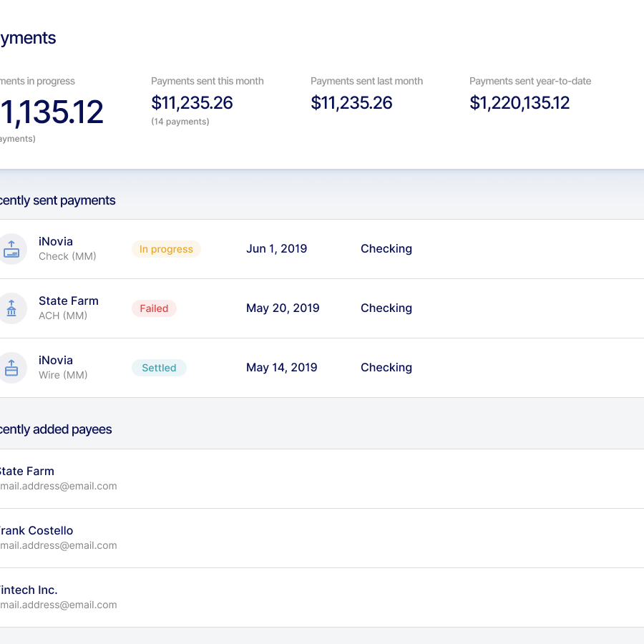The image size is (644, 644).
Task: Select the May 14, 2019 date
Action: pos(281,368)
